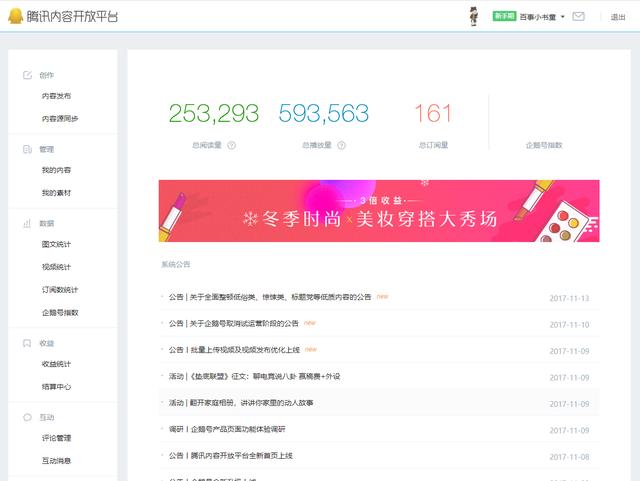This screenshot has width=640, height=481.
Task: Click the date 2017-11-10
Action: tap(569, 325)
